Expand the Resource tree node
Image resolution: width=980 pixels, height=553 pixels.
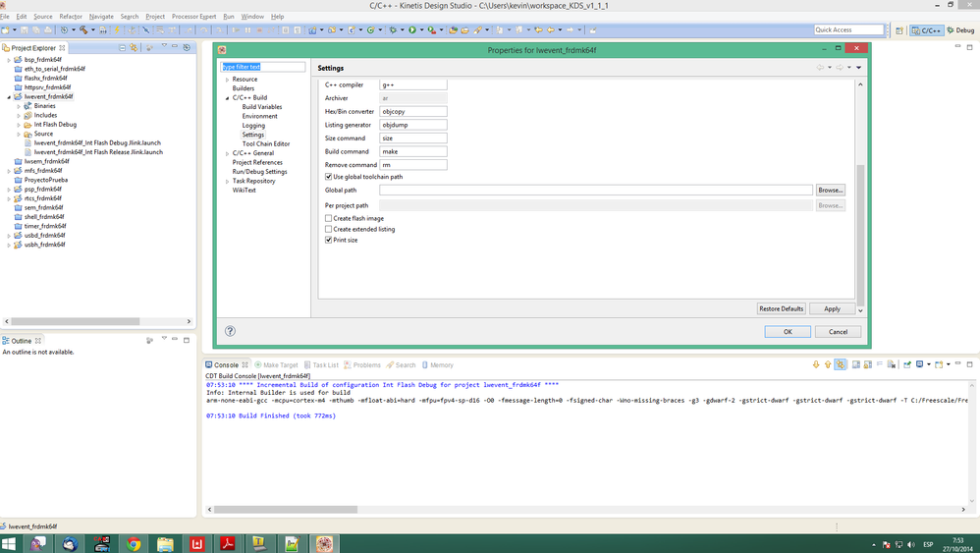(x=228, y=80)
